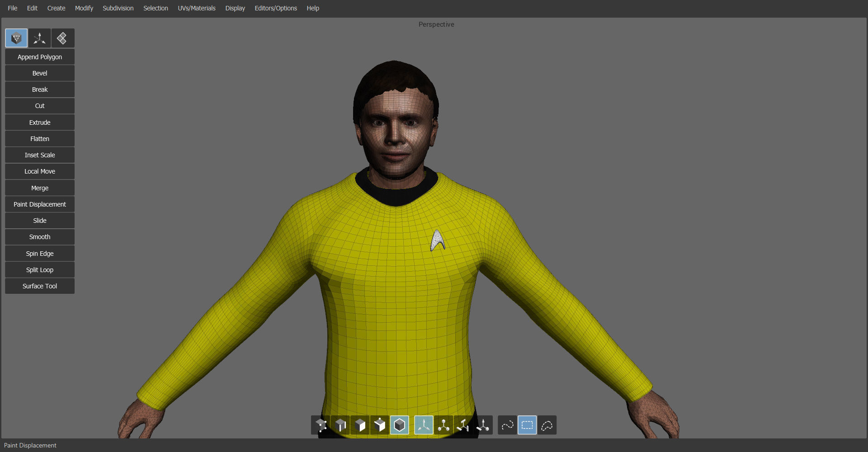Select the Cut tool
The image size is (868, 452).
40,106
